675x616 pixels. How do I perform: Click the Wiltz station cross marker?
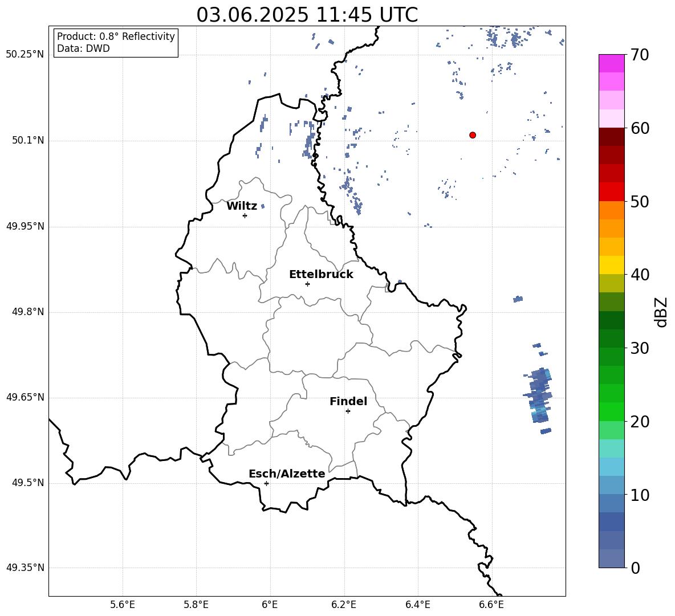click(245, 215)
